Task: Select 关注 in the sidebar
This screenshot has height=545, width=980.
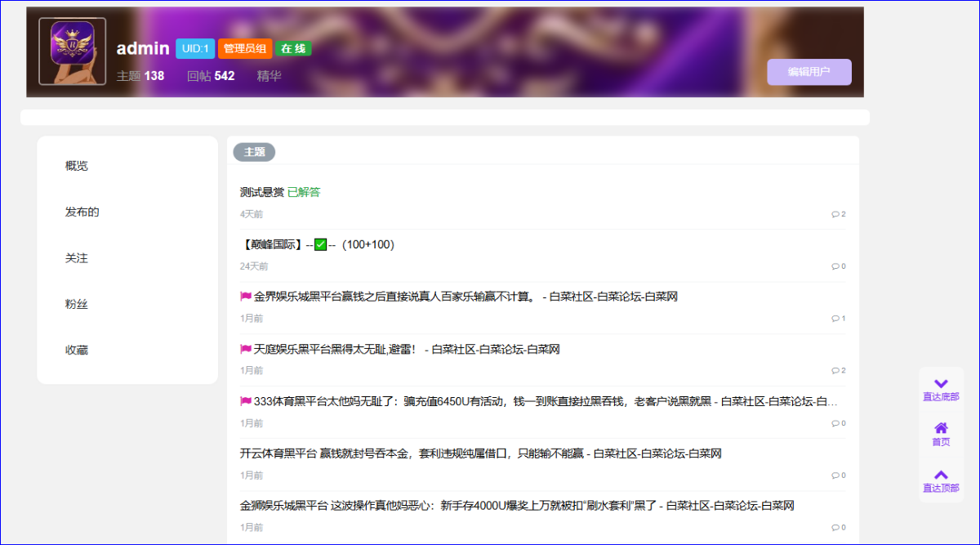Action: coord(77,258)
